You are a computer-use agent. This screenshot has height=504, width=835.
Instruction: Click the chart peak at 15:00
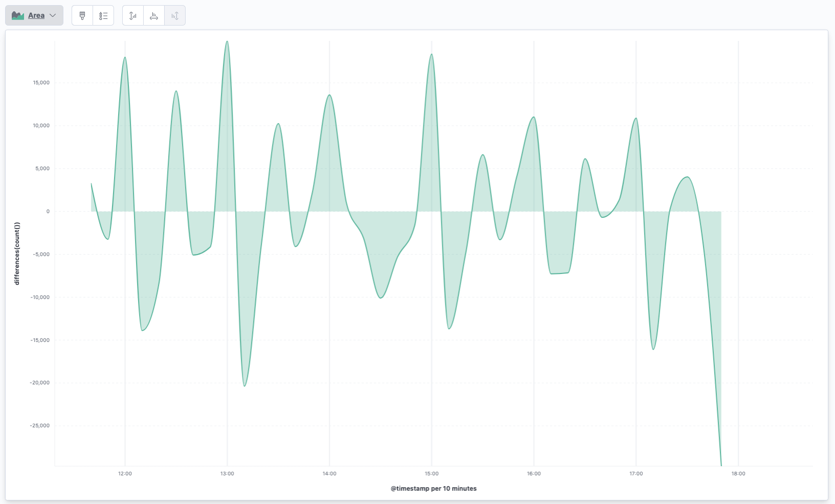[432, 55]
